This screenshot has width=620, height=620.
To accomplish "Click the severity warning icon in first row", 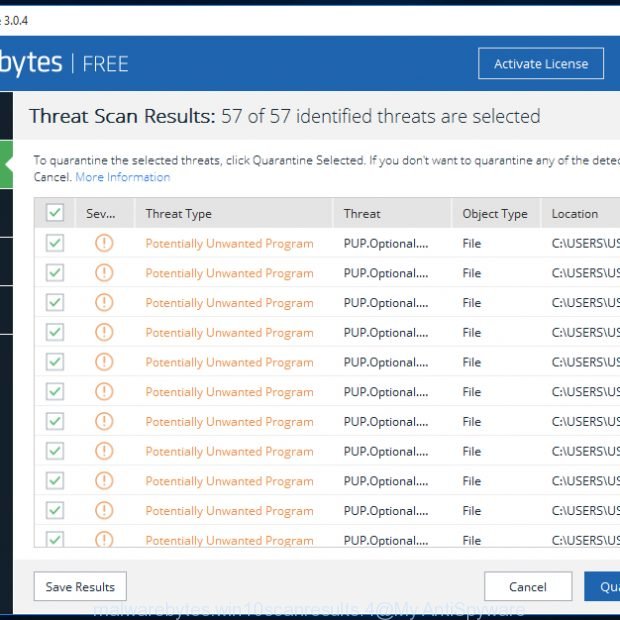I will [104, 243].
